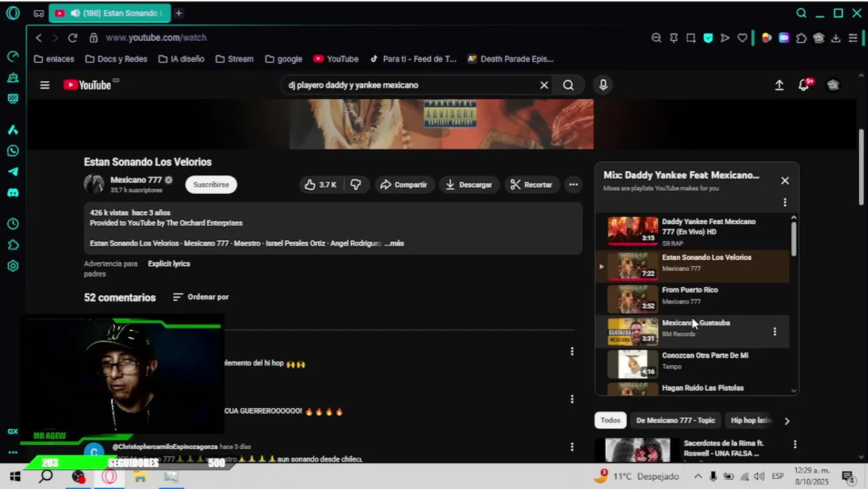Start voice search with microphone
868x489 pixels.
[603, 85]
